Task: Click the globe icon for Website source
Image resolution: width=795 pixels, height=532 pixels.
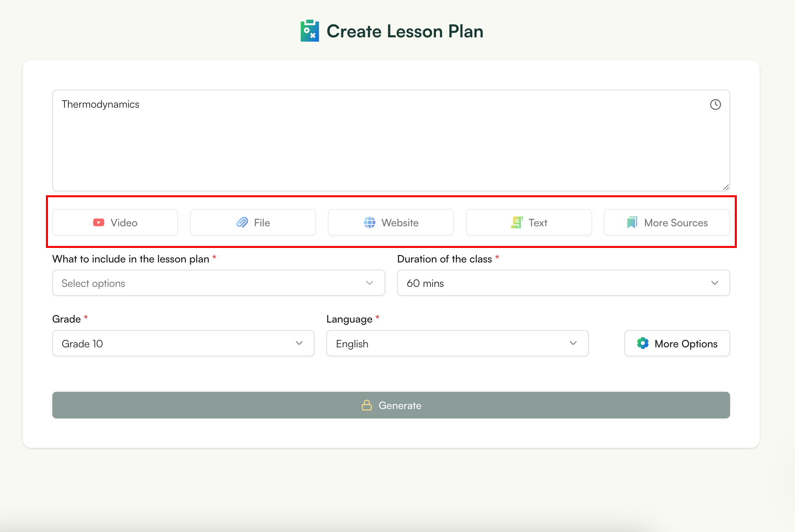Action: pos(369,222)
